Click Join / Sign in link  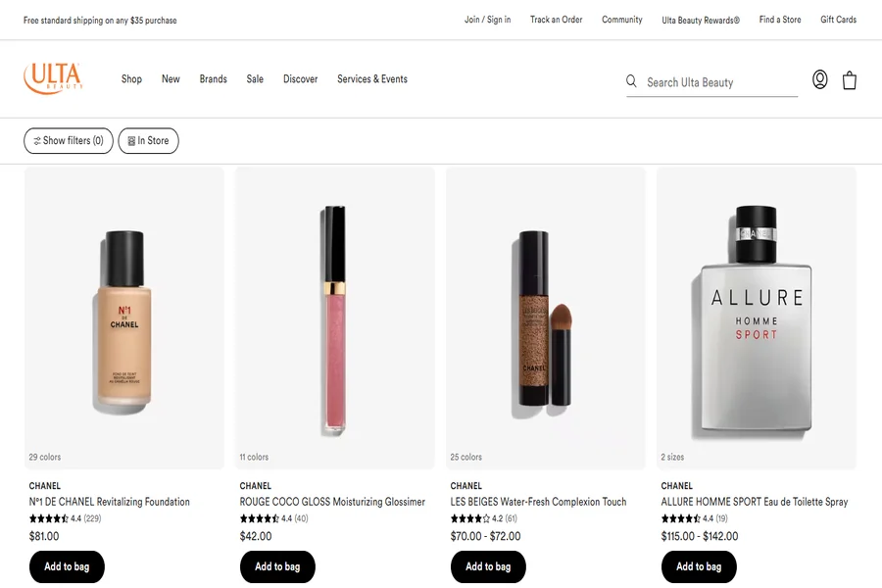pyautogui.click(x=488, y=20)
